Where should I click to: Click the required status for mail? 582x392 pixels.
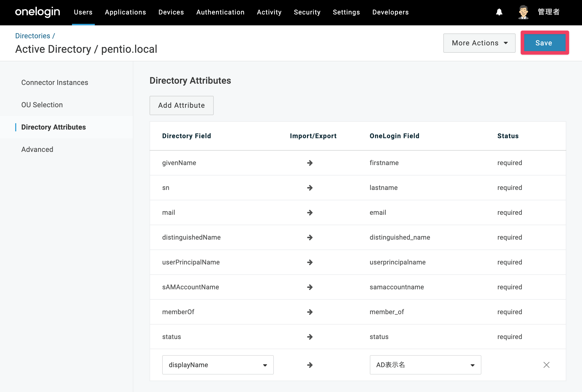[510, 212]
